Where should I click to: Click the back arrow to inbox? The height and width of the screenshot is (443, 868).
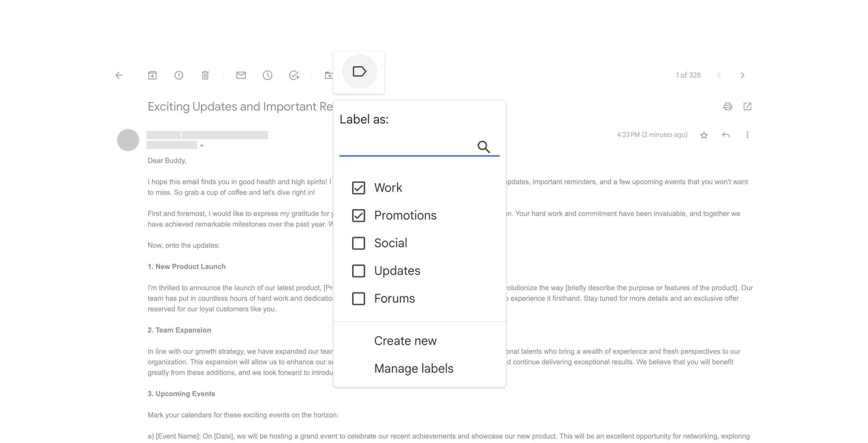[119, 75]
